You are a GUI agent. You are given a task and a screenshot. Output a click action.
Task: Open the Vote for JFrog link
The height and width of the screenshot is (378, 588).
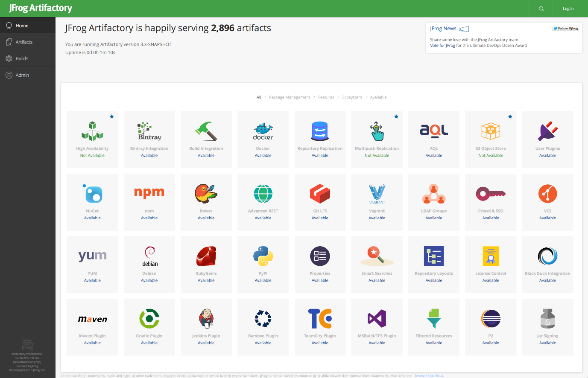click(x=442, y=46)
